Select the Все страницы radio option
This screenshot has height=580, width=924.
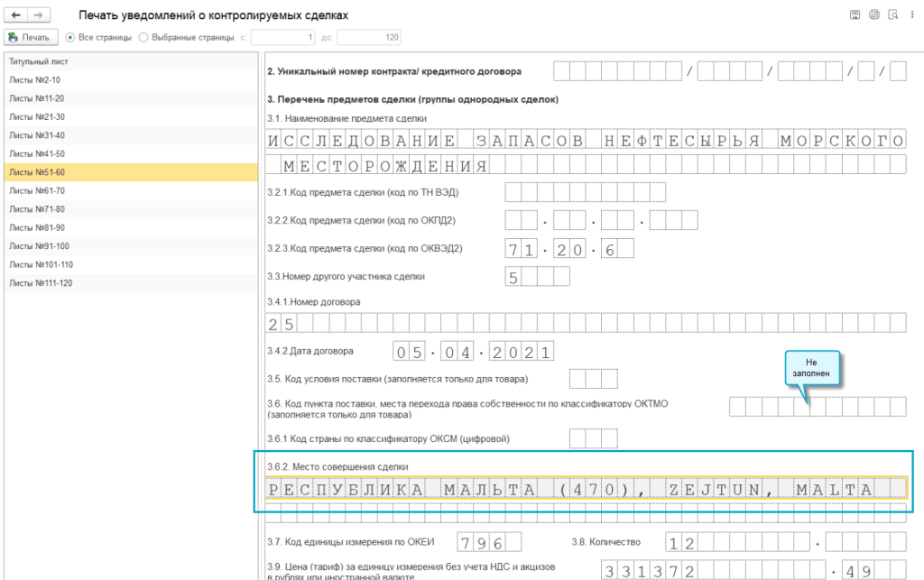click(x=70, y=37)
